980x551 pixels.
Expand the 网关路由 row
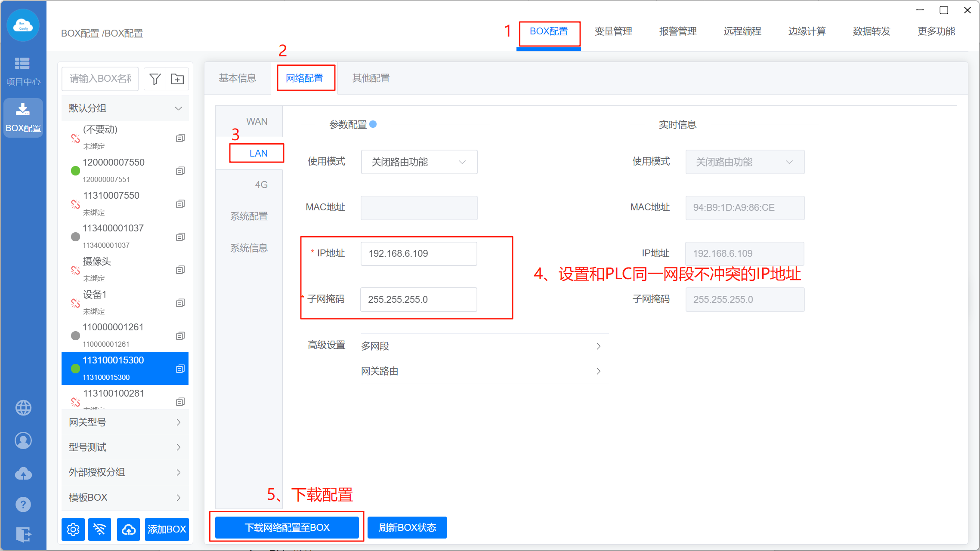(484, 371)
